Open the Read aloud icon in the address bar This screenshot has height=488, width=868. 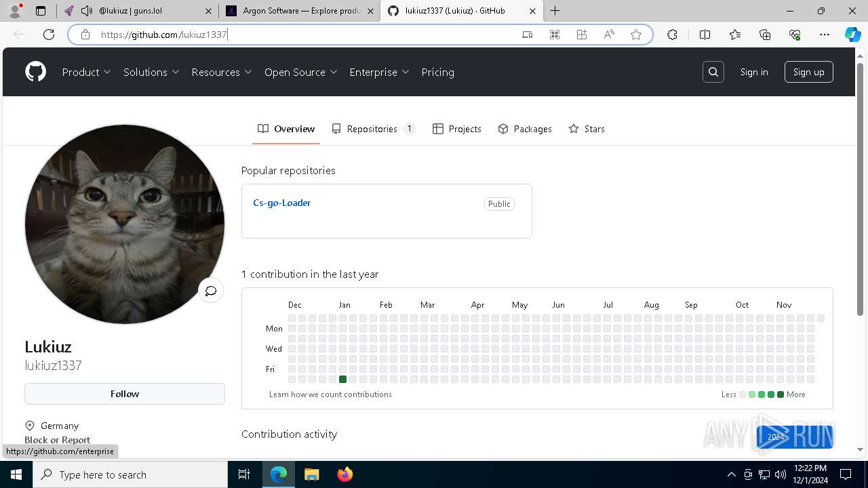pos(609,35)
